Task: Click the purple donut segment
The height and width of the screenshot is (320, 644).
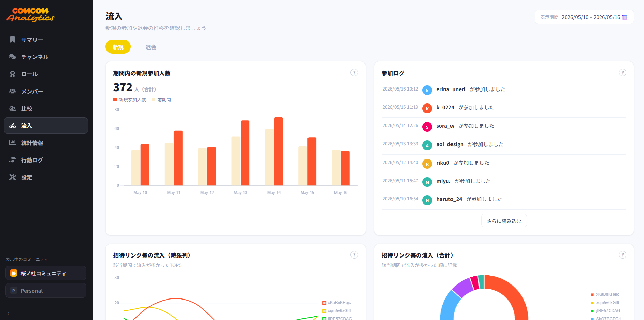Action: 463,288
